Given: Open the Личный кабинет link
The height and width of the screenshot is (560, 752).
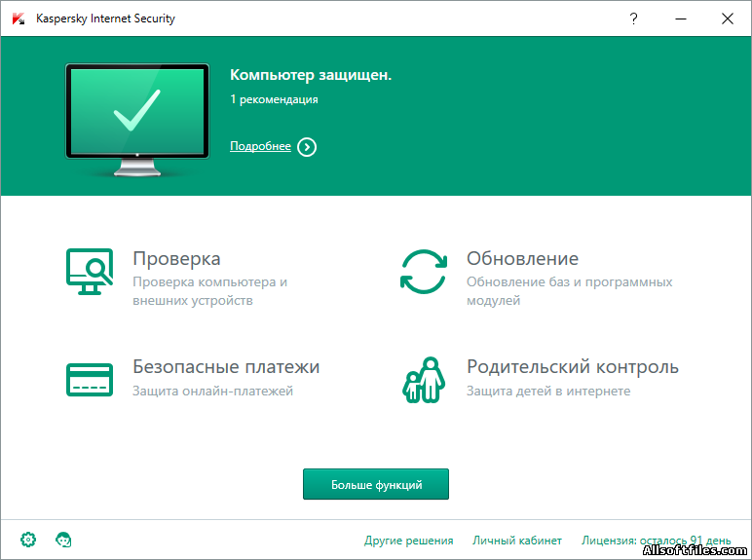Looking at the screenshot, I should coord(517,541).
